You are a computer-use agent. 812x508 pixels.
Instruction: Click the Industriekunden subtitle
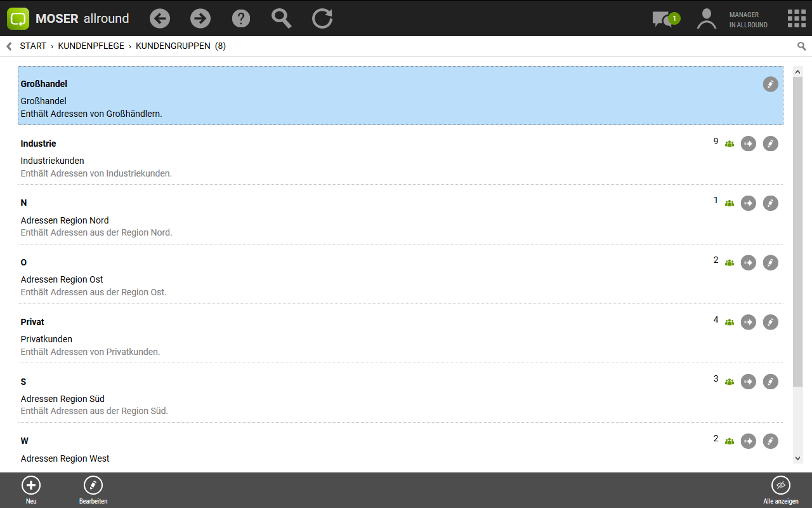click(x=52, y=161)
